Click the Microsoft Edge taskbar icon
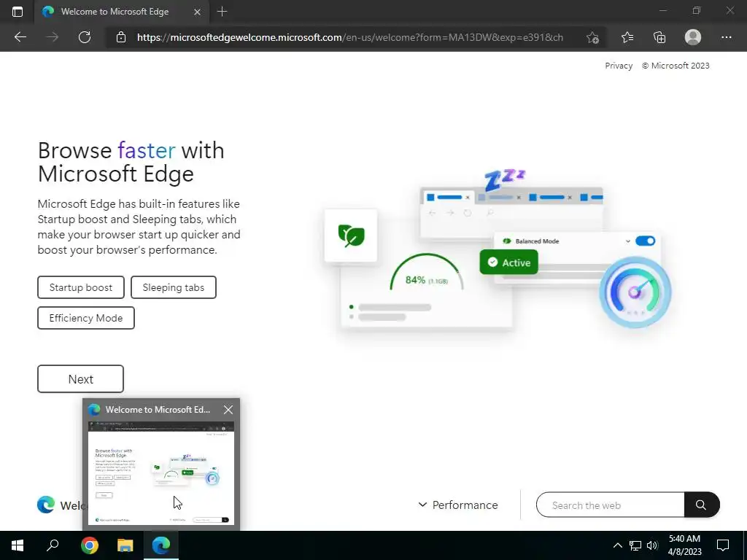 click(x=161, y=545)
